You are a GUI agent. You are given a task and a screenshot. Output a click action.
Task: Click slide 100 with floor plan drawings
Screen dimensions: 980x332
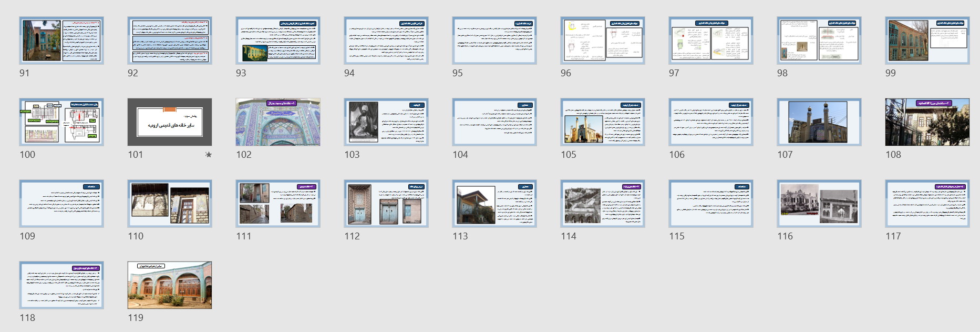[x=61, y=122]
